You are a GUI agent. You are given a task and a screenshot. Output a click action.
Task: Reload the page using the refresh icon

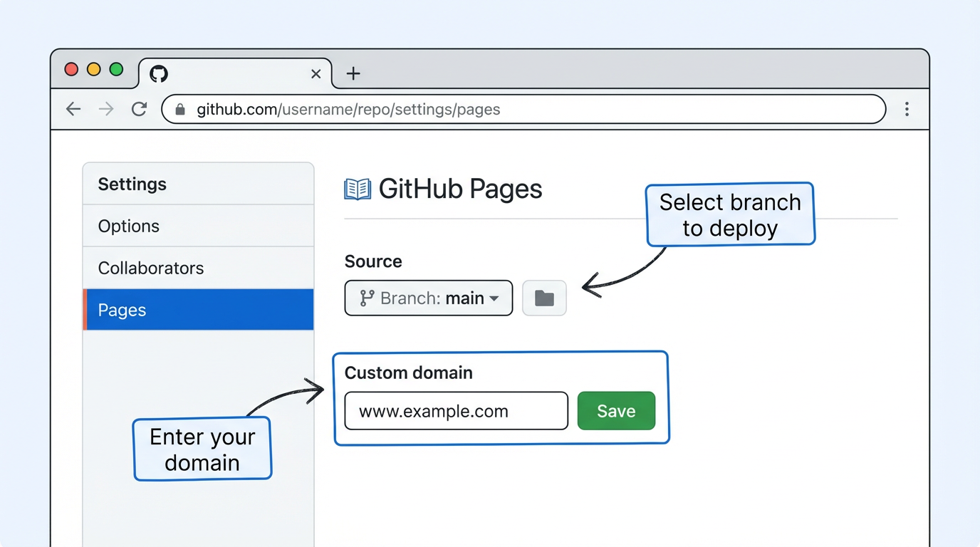pyautogui.click(x=140, y=108)
